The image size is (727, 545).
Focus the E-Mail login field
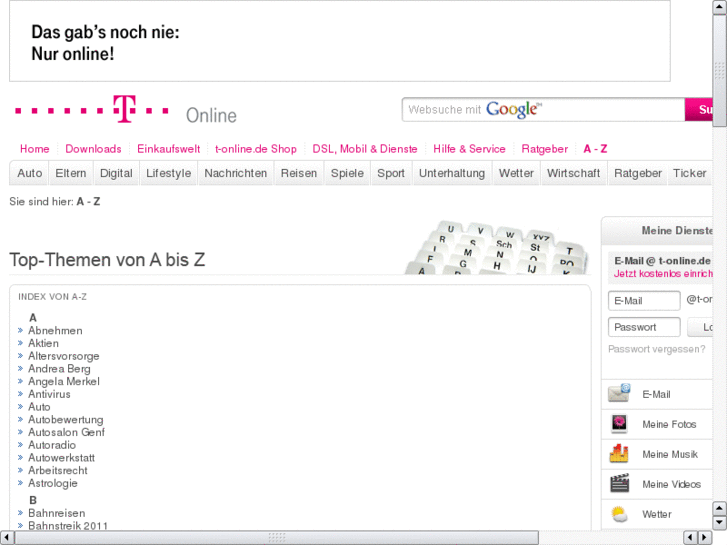tap(644, 301)
